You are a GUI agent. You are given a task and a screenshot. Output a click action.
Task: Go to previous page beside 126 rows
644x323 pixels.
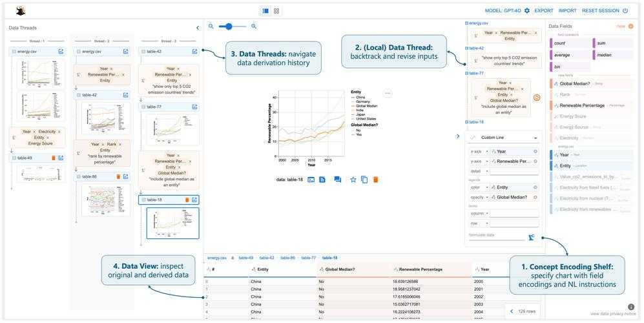[512, 311]
